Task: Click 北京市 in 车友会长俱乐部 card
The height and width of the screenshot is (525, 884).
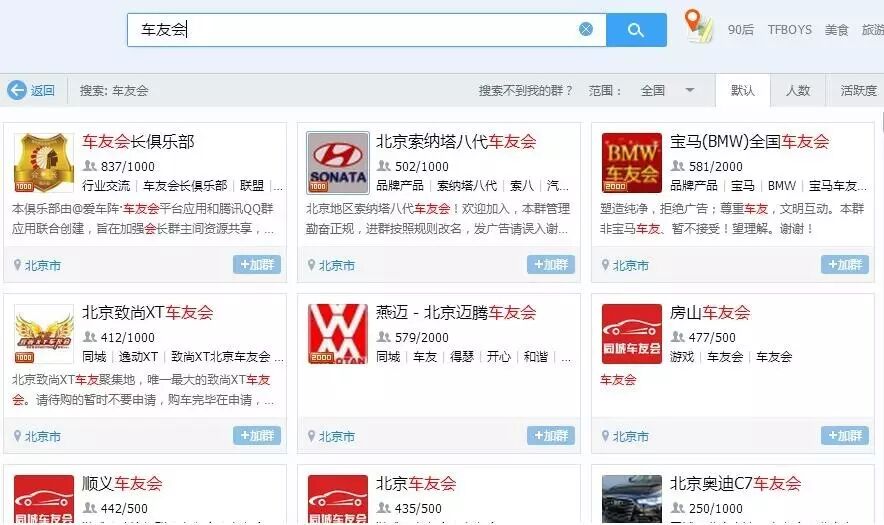Action: (x=43, y=266)
